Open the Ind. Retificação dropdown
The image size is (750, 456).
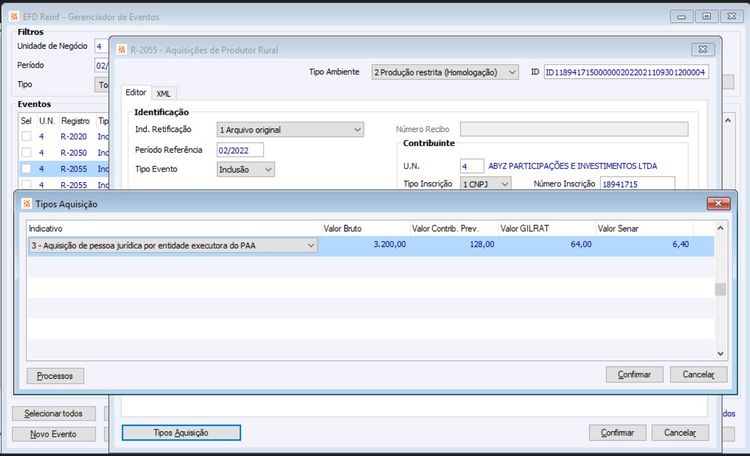(357, 130)
